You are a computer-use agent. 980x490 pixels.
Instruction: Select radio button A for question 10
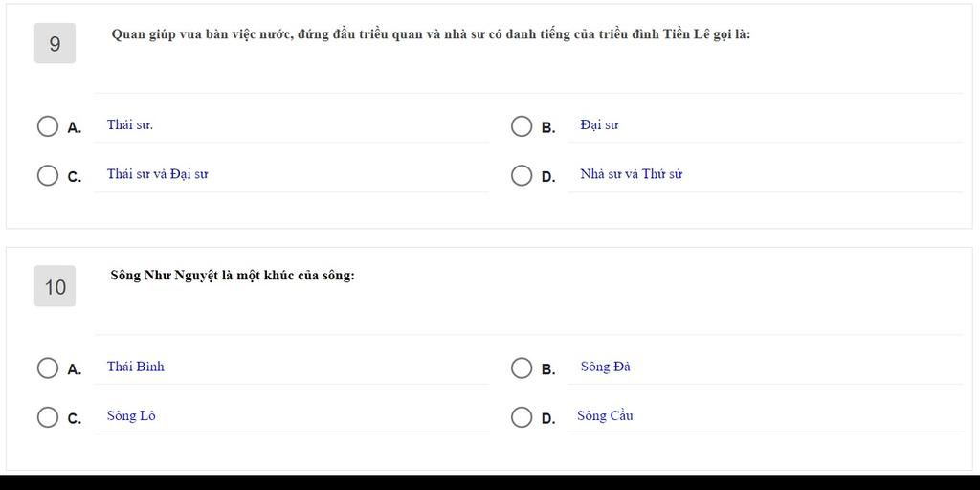pyautogui.click(x=48, y=368)
